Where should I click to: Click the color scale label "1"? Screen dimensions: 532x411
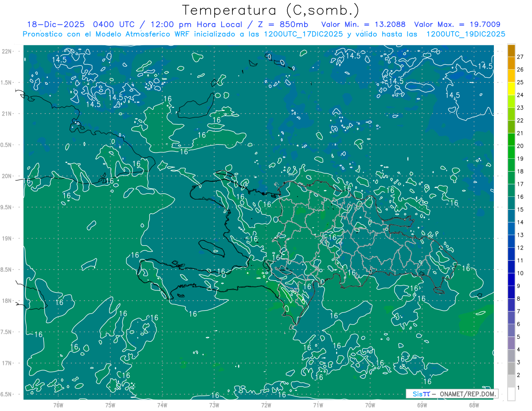pyautogui.click(x=519, y=388)
